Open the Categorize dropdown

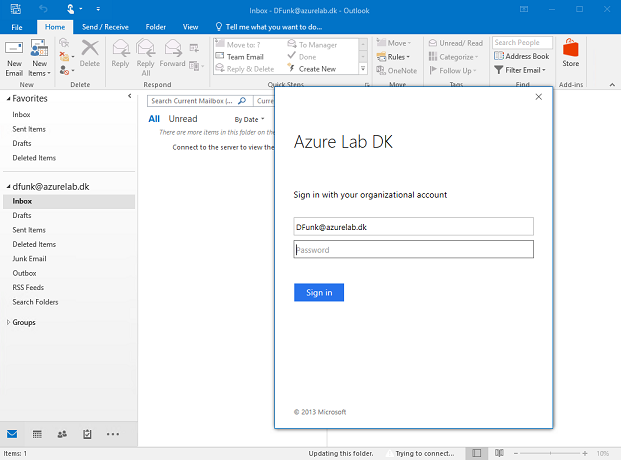[454, 57]
